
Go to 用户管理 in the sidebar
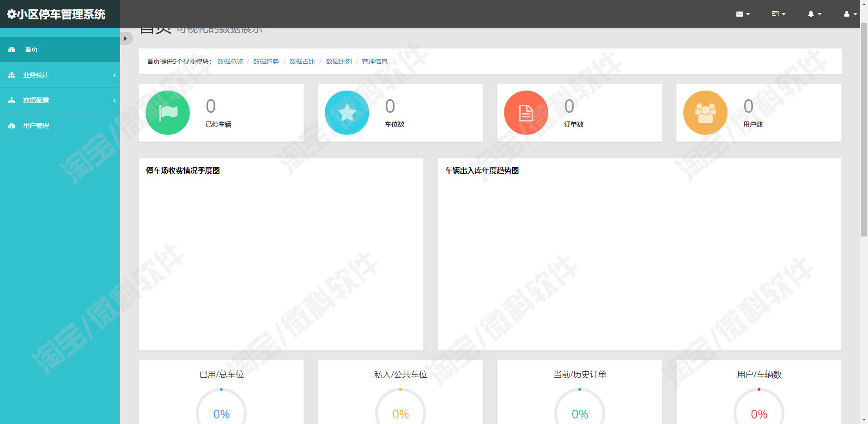coord(60,126)
